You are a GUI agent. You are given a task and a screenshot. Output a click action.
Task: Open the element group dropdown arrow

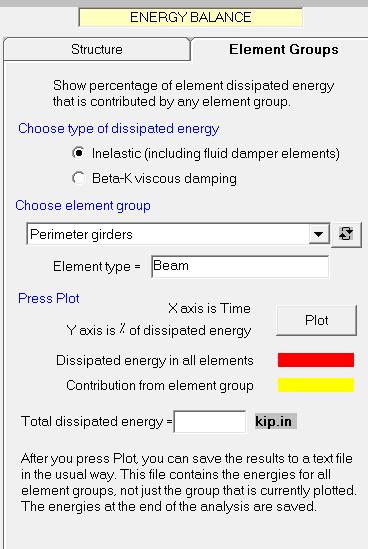(318, 234)
